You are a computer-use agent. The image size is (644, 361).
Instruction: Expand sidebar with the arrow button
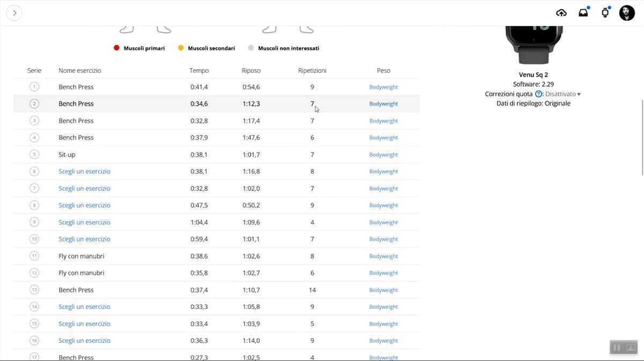click(x=14, y=13)
